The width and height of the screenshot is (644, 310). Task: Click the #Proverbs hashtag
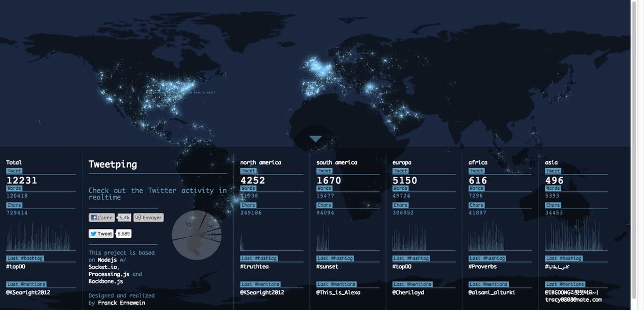coord(482,267)
